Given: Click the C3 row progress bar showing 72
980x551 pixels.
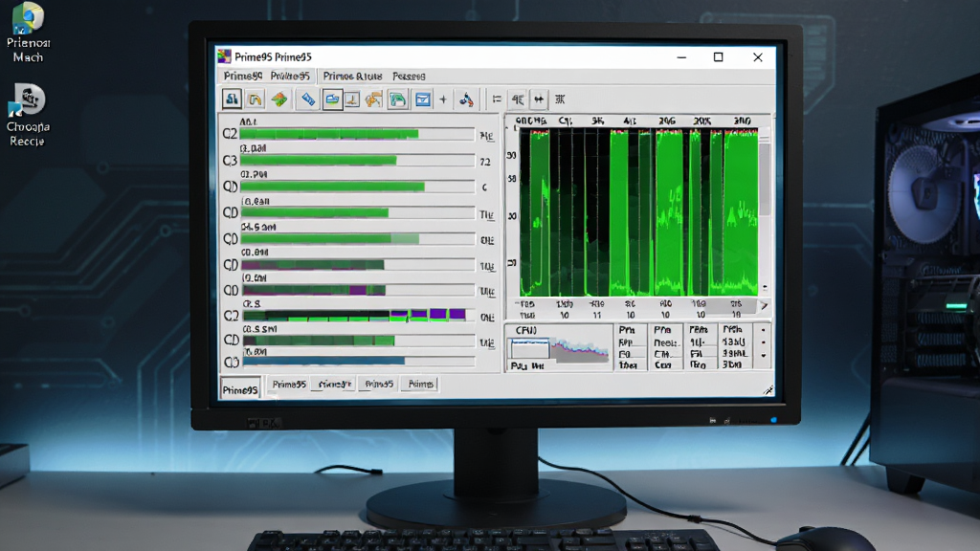Looking at the screenshot, I should coord(357,161).
